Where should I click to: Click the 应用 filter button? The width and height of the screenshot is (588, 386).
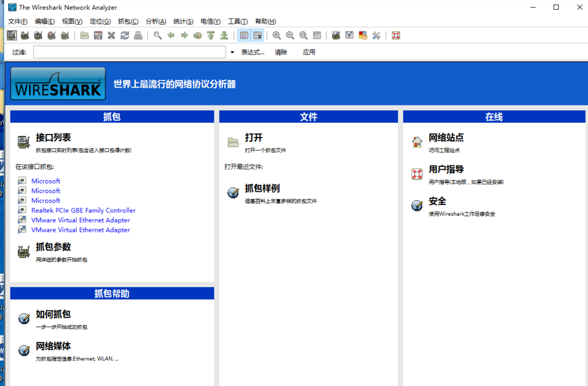310,52
